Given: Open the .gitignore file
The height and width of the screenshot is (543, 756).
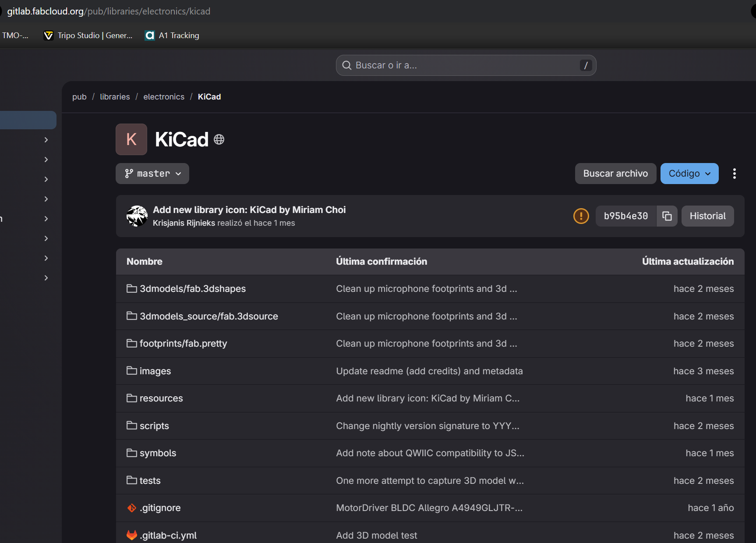Looking at the screenshot, I should tap(160, 508).
